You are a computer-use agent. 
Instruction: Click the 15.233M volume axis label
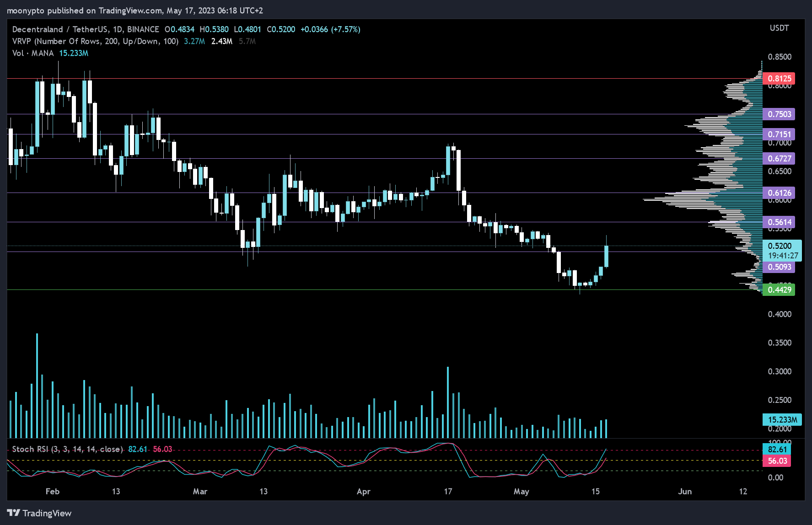(x=782, y=420)
